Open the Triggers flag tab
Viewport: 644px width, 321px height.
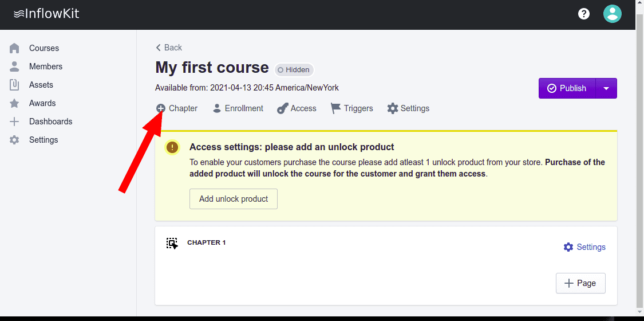tap(352, 108)
